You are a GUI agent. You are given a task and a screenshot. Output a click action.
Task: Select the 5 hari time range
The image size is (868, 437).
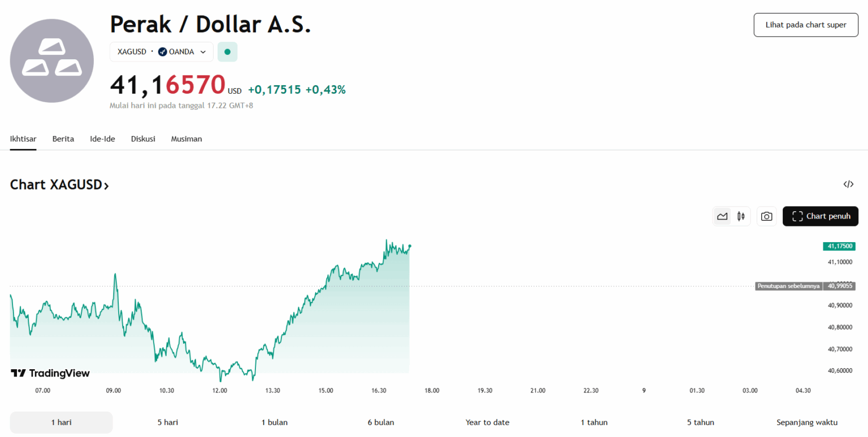(168, 422)
